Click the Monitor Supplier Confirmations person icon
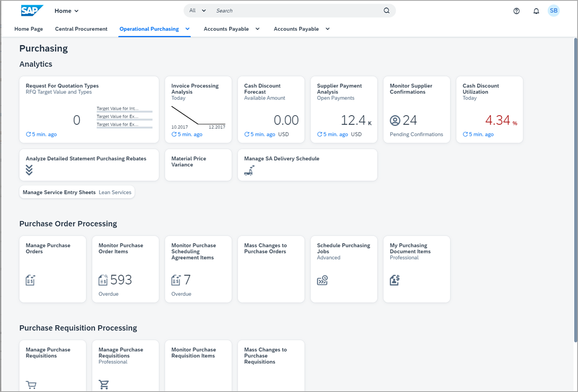Viewport: 578px width, 392px height. coord(395,120)
